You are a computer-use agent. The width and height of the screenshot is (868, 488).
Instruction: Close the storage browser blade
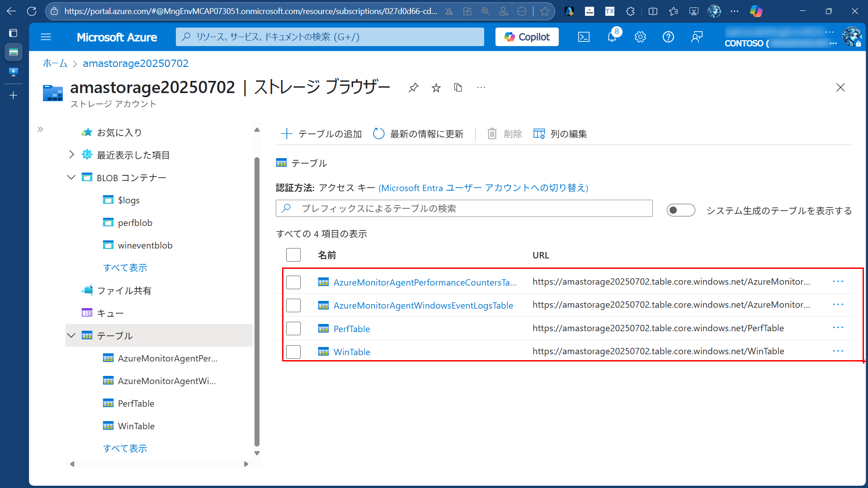[840, 88]
